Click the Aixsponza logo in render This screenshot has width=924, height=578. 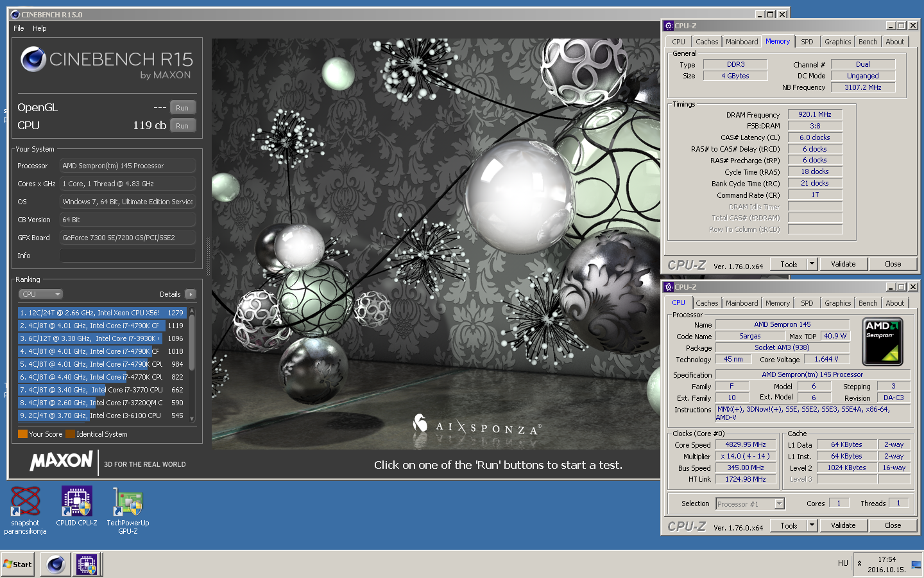tap(477, 425)
